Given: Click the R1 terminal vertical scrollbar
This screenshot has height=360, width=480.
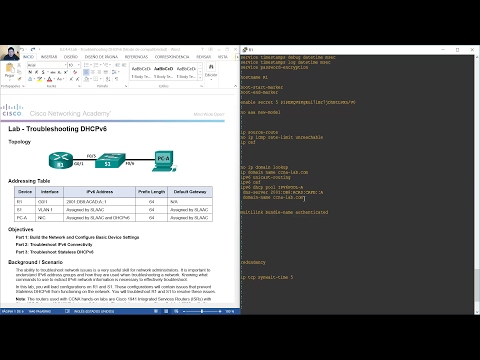Looking at the screenshot, I should coord(477,184).
